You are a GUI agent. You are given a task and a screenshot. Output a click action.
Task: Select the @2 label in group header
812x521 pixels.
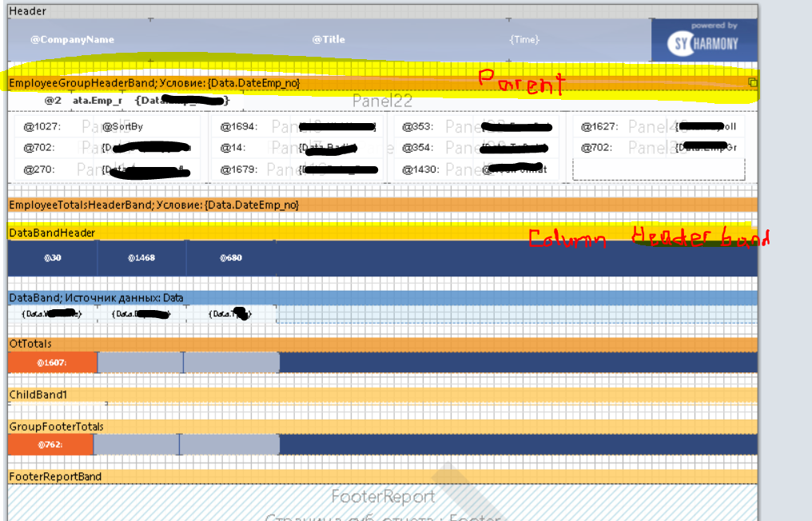[x=53, y=101]
